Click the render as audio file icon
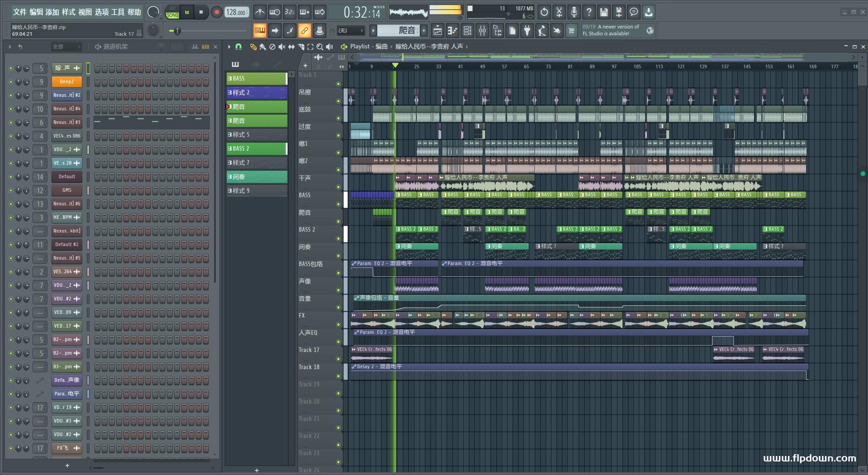Screen dimensions: 868x475 pos(619,12)
